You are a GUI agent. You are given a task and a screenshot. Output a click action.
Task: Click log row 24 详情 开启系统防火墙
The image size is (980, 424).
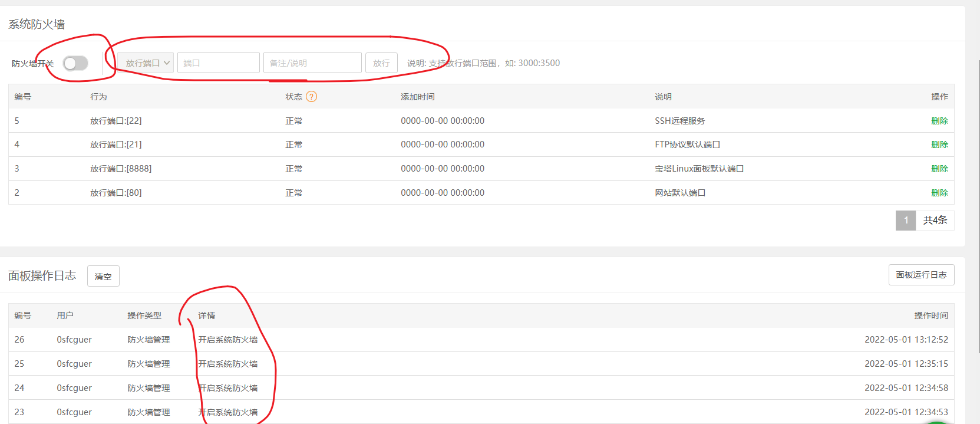[228, 388]
